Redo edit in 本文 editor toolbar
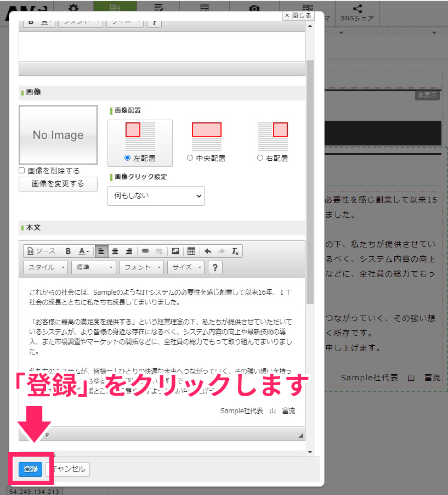This screenshot has height=495, width=448. (222, 251)
